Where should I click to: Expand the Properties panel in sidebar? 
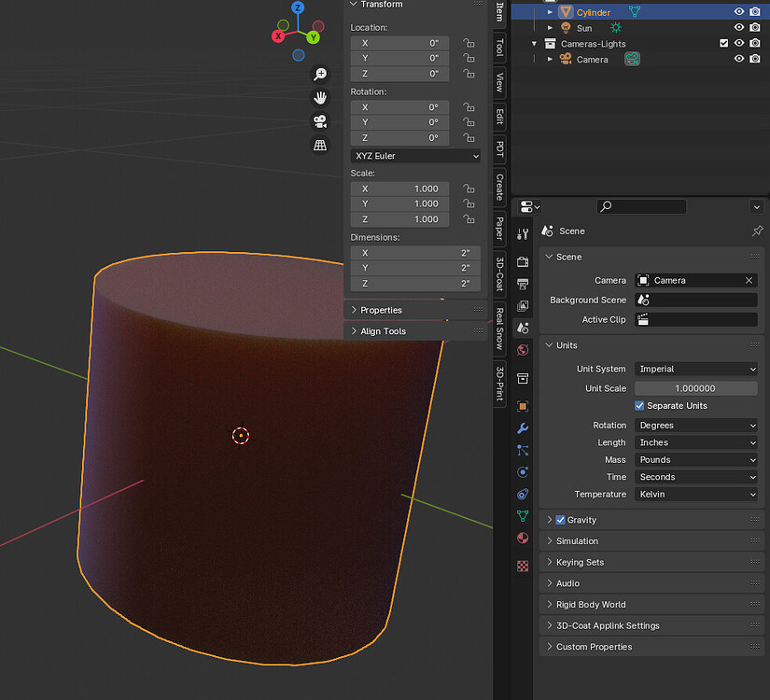coord(415,310)
